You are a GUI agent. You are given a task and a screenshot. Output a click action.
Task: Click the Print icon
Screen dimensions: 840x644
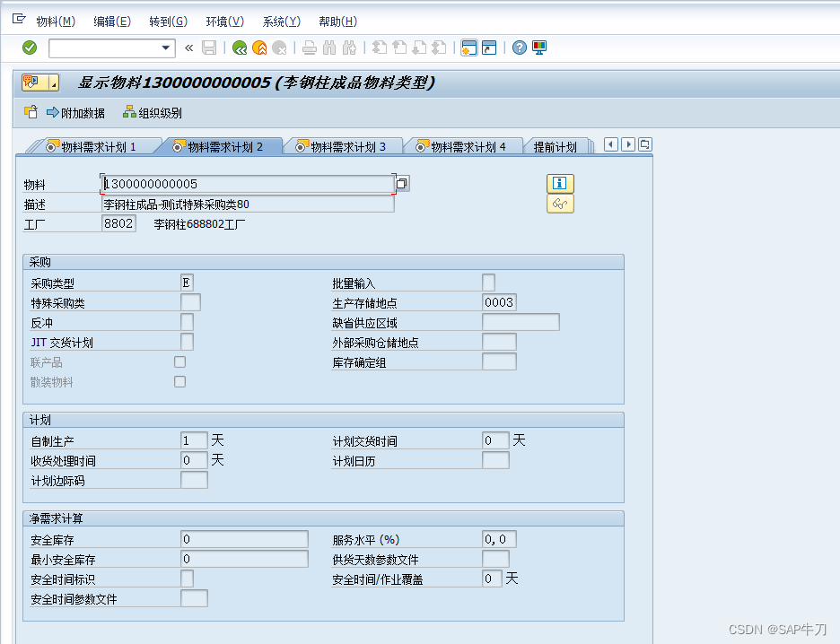coord(309,48)
